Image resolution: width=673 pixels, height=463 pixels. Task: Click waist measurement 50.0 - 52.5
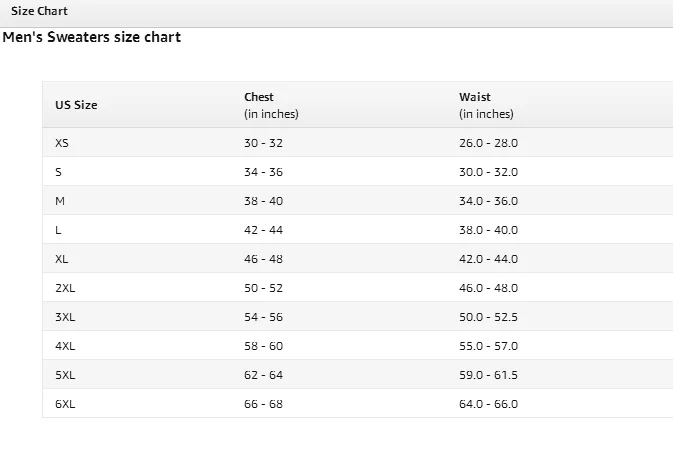click(x=488, y=317)
